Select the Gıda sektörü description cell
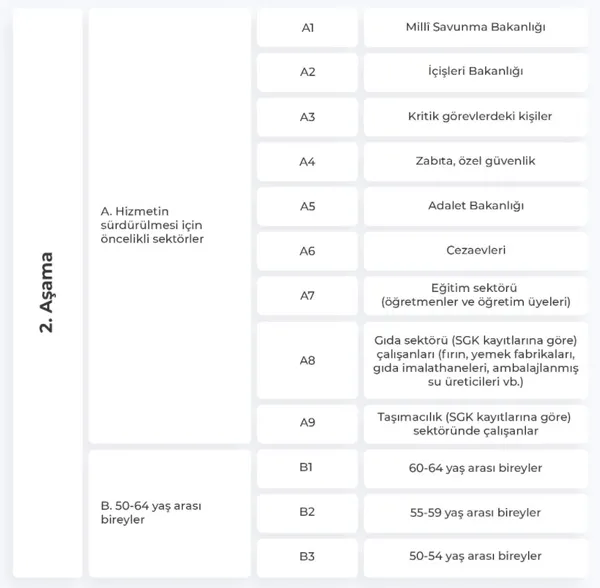Image resolution: width=600 pixels, height=588 pixels. point(476,360)
